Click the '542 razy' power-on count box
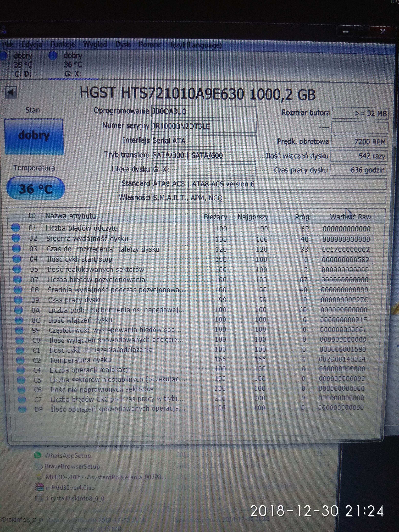Image resolution: width=399 pixels, height=532 pixels. point(359,156)
